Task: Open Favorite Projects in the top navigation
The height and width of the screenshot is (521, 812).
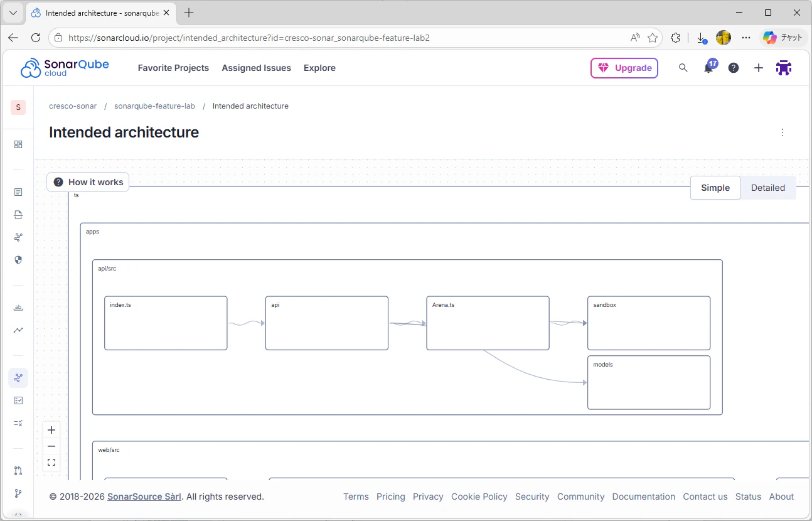Action: [x=173, y=68]
